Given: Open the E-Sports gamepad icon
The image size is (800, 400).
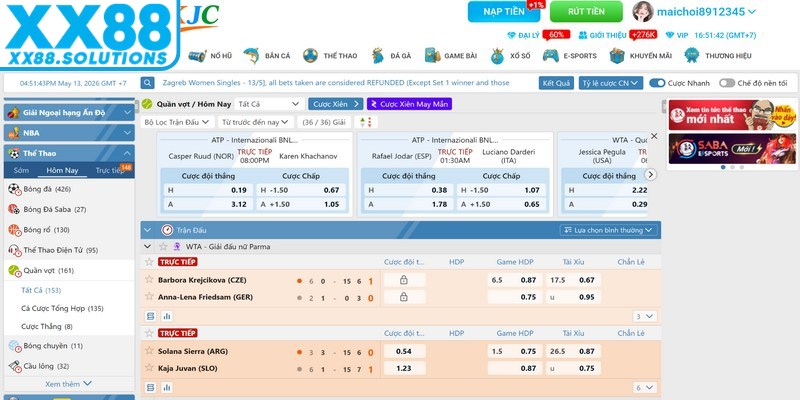Looking at the screenshot, I should 551,56.
